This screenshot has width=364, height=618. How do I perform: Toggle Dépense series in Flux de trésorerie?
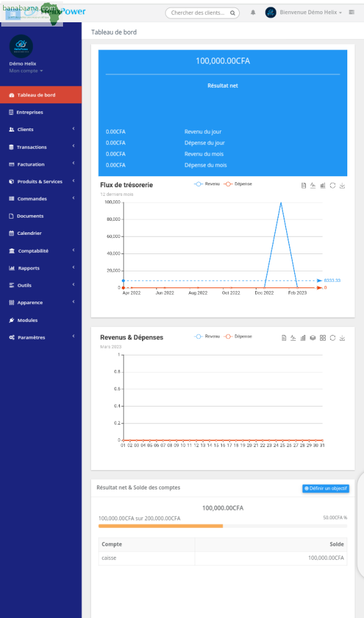pos(238,184)
